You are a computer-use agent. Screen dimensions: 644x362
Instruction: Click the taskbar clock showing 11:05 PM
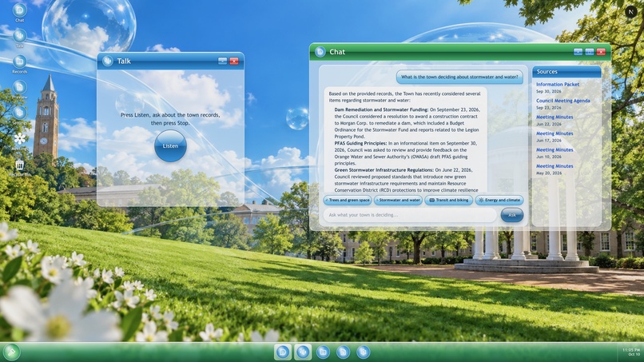tap(631, 352)
